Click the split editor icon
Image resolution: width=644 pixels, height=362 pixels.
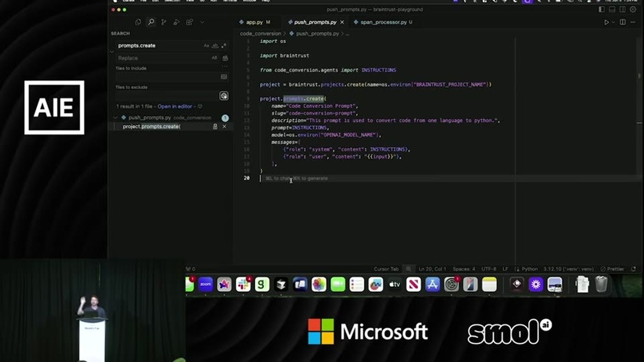(x=623, y=22)
